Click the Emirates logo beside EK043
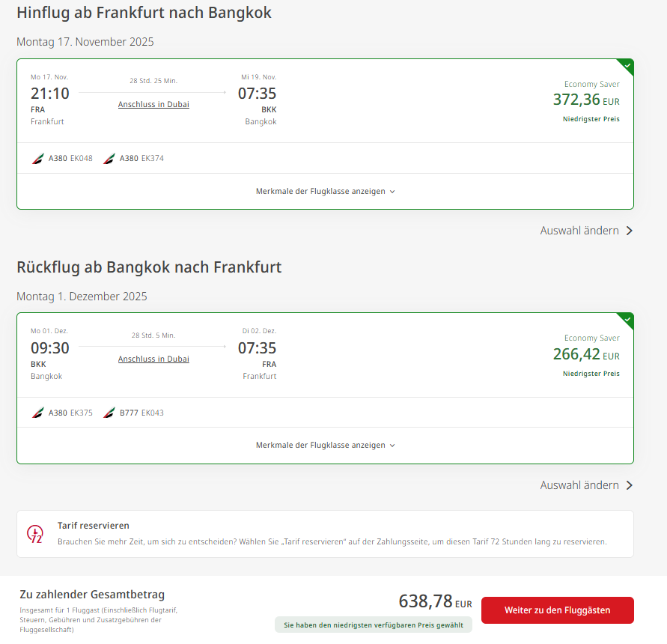 click(x=109, y=413)
